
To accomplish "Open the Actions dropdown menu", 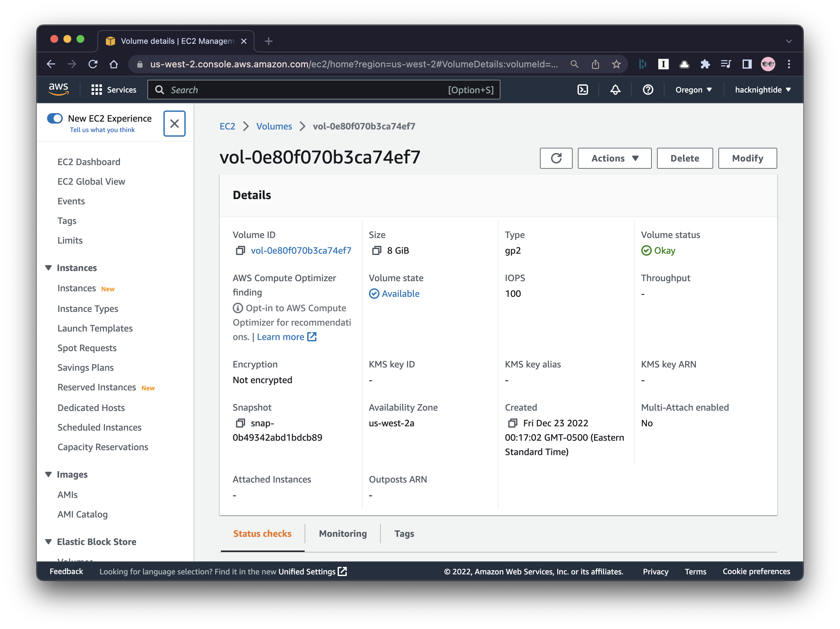I will tap(614, 158).
